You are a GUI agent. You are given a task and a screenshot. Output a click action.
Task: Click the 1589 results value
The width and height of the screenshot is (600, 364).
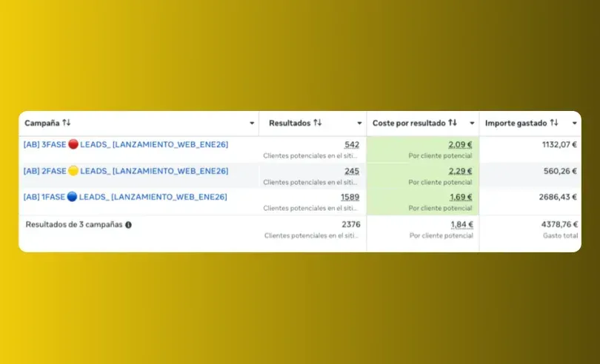(350, 198)
